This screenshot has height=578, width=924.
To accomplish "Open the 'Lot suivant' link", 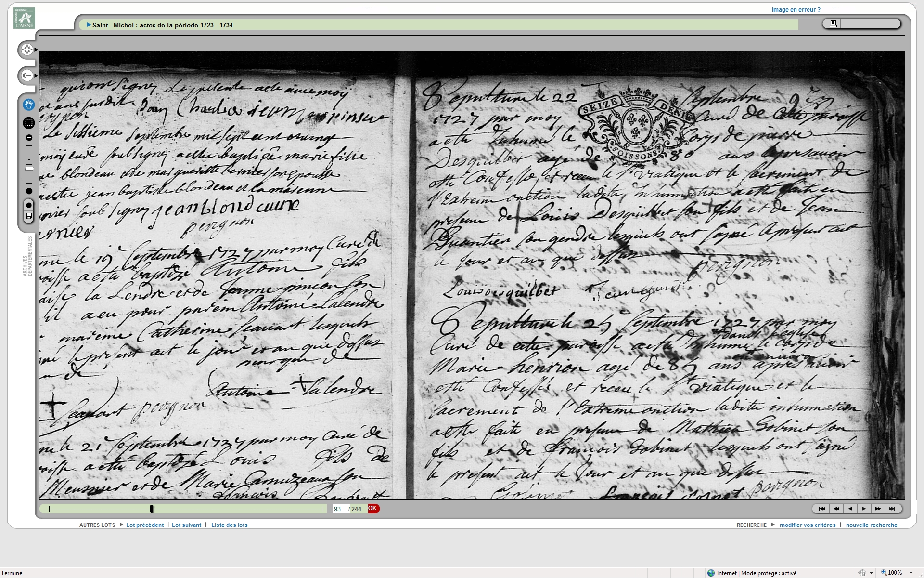I will 186,525.
